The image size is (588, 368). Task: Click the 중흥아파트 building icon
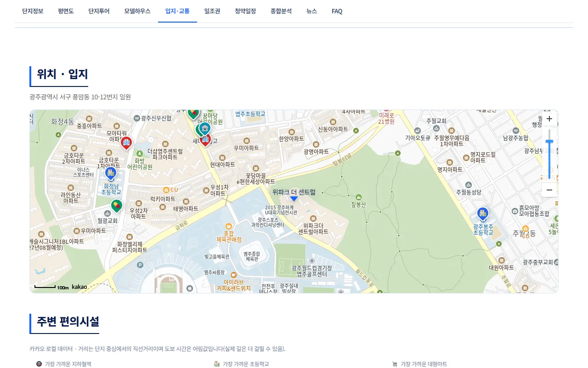[x=89, y=119]
